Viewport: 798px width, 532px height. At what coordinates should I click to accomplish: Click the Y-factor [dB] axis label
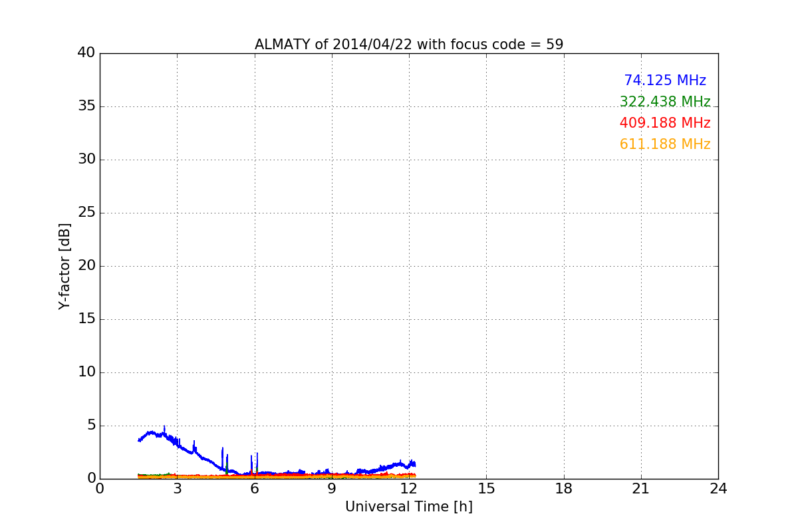65,266
